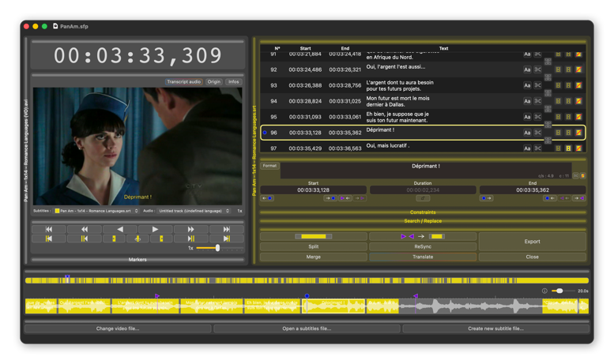Screen dimensions: 614x364
Task: Play the video forward
Action: [155, 229]
